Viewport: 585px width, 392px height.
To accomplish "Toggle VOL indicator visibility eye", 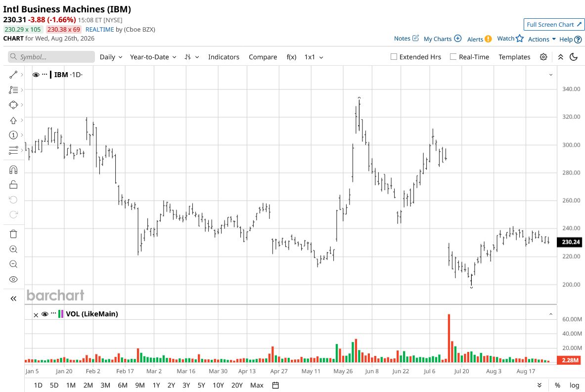I will (45, 314).
